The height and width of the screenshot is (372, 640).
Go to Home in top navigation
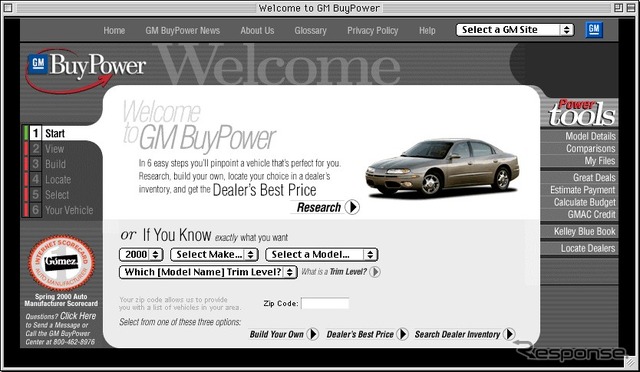114,31
